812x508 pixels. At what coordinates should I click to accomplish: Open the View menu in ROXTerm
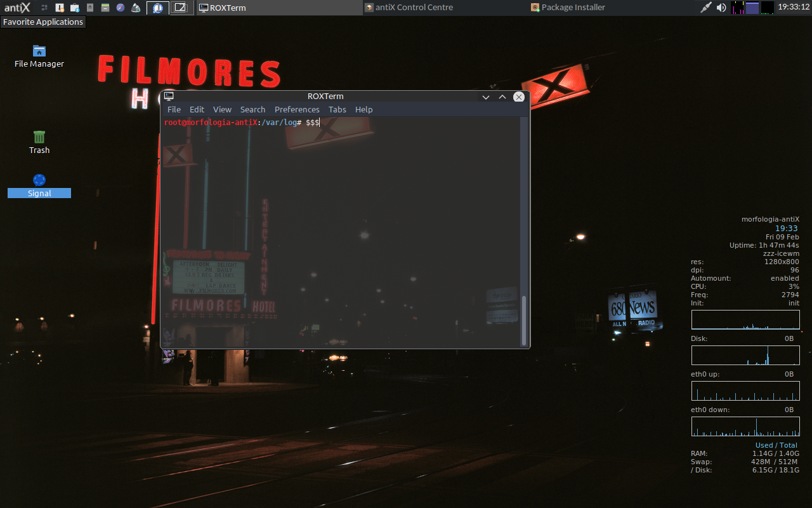tap(222, 109)
